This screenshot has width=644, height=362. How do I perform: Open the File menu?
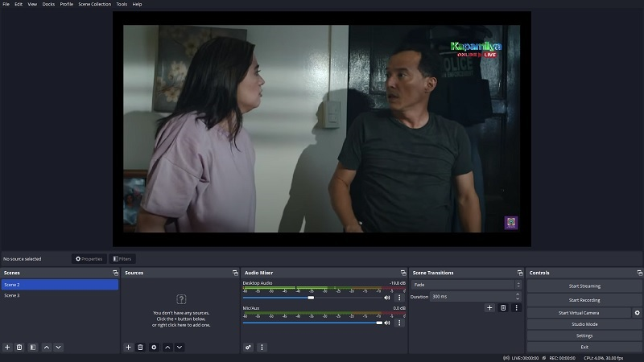click(6, 4)
